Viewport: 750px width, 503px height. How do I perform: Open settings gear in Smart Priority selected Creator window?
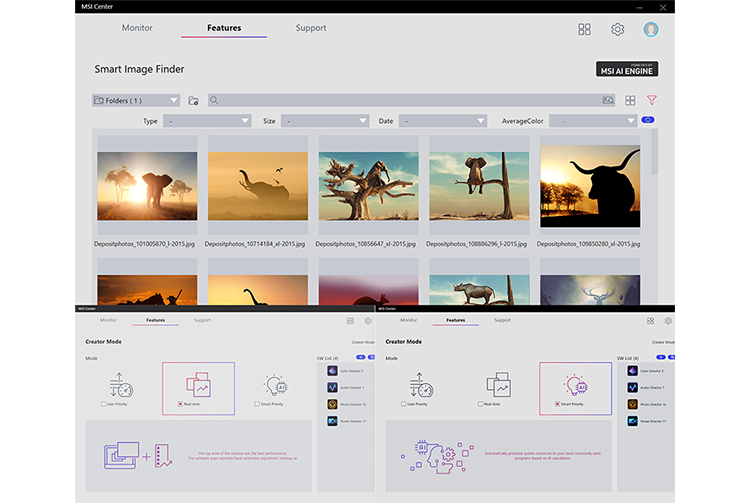(x=668, y=321)
